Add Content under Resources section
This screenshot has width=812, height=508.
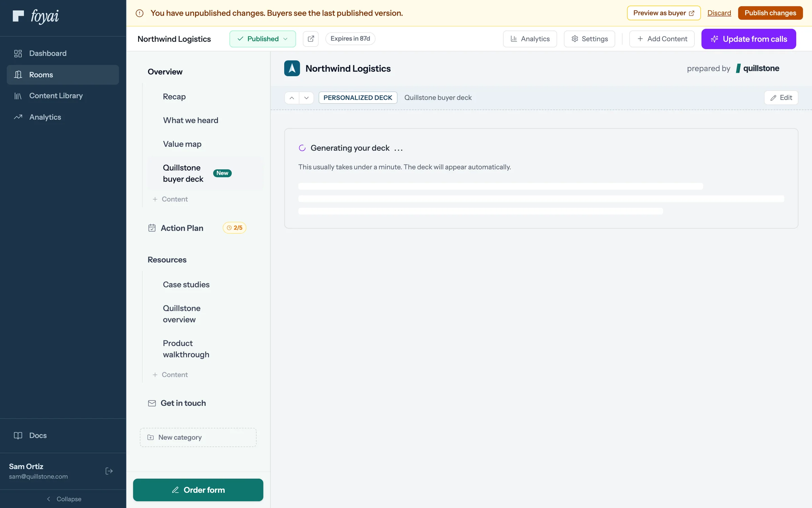170,375
